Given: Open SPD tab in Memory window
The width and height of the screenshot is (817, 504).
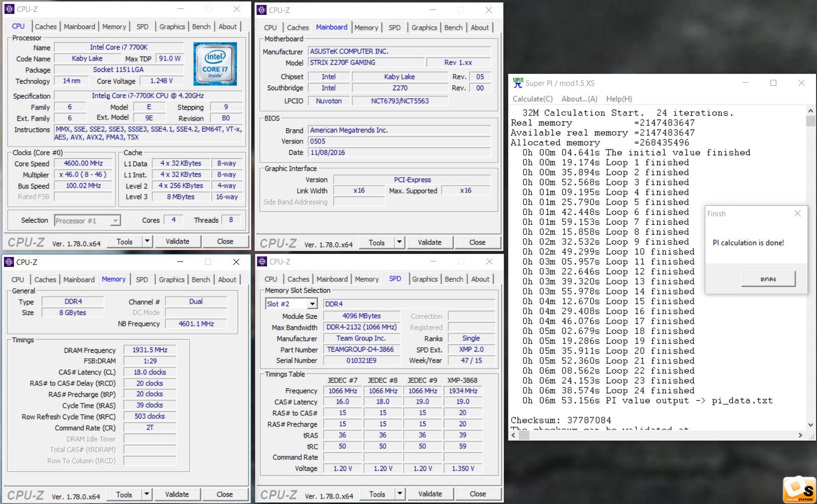Looking at the screenshot, I should tap(142, 280).
